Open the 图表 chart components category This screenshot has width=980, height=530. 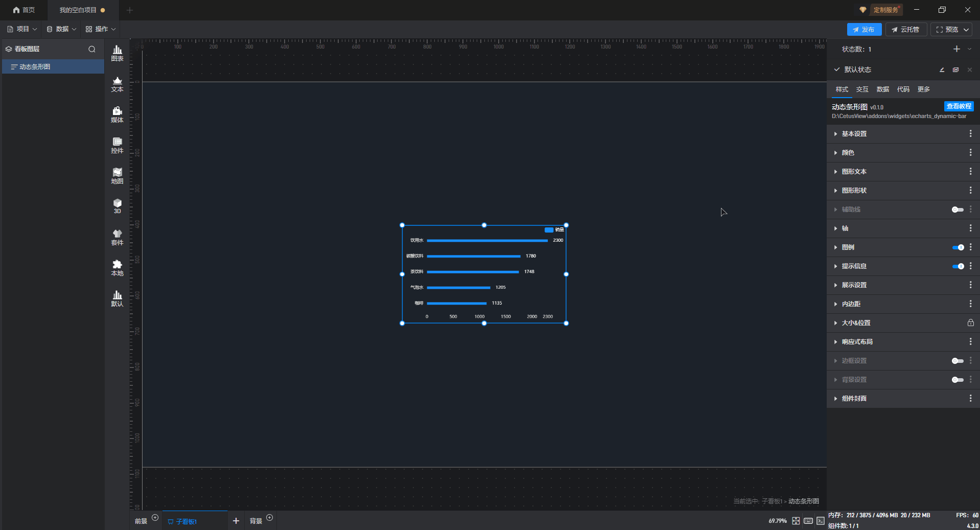click(117, 53)
